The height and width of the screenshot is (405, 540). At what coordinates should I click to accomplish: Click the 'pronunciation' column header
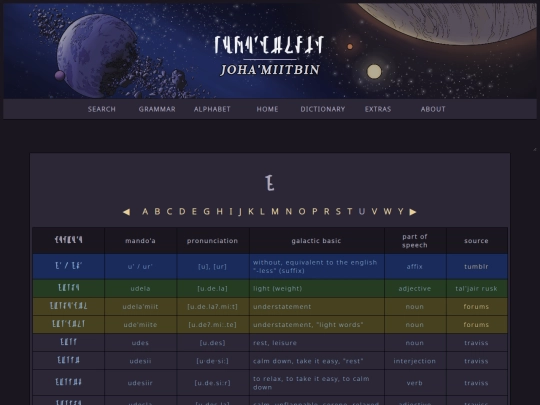(x=212, y=241)
